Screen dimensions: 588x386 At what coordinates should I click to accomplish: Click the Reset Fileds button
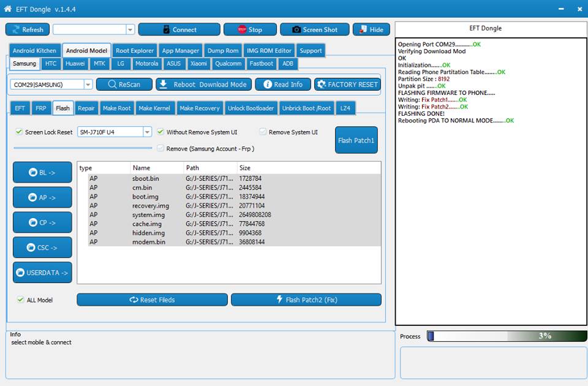tap(153, 300)
